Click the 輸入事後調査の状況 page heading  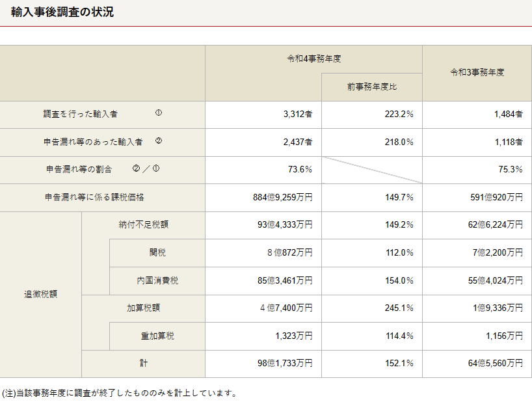62,12
